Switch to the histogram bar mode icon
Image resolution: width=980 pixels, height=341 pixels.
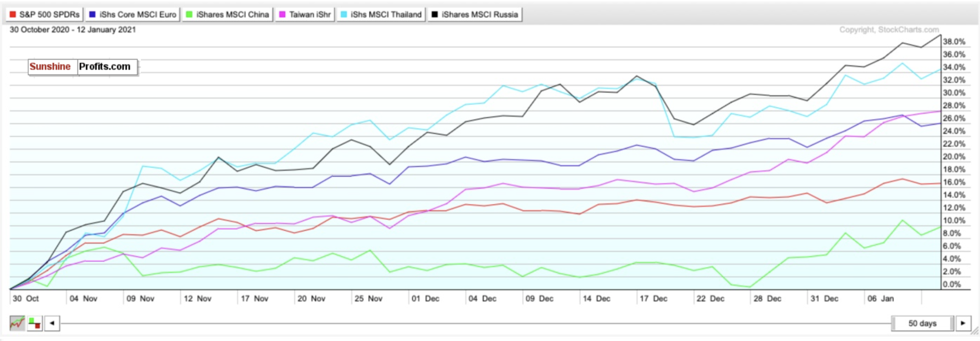[34, 323]
